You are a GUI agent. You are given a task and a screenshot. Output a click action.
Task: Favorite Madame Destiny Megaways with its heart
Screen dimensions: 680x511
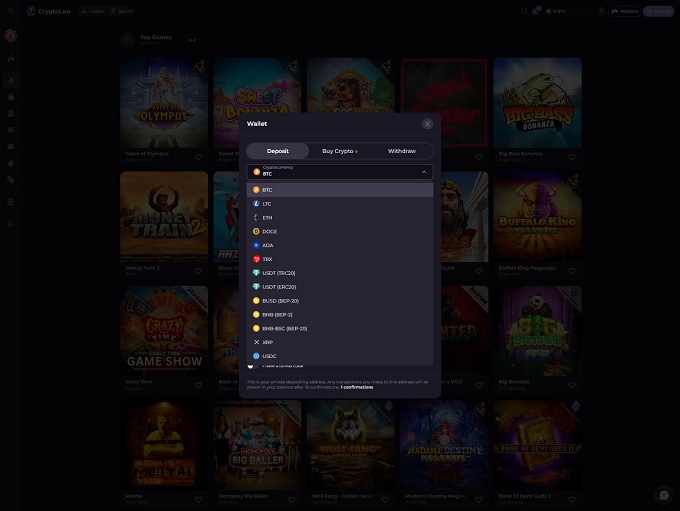tap(478, 500)
